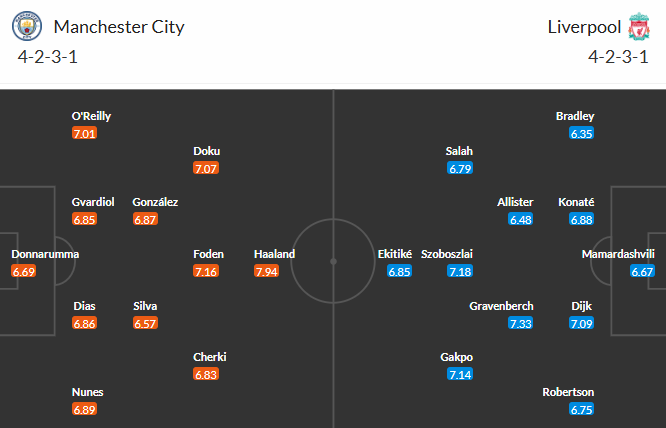Click Nunes's 6.89 rating badge

(85, 409)
